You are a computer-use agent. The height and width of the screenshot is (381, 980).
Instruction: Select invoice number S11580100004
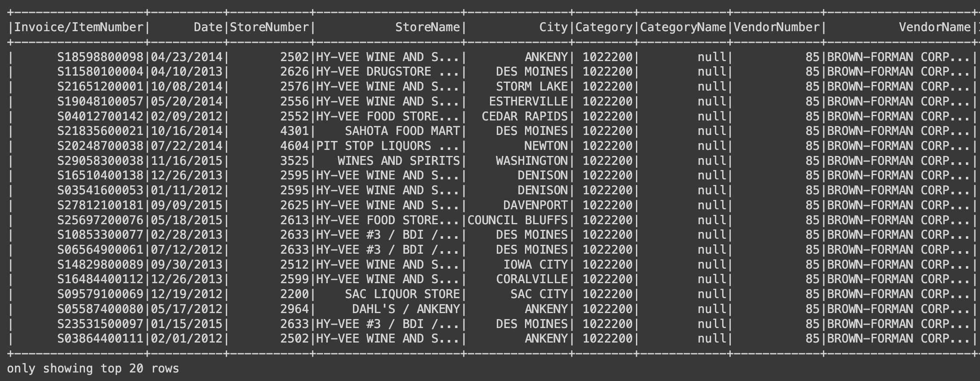(101, 72)
